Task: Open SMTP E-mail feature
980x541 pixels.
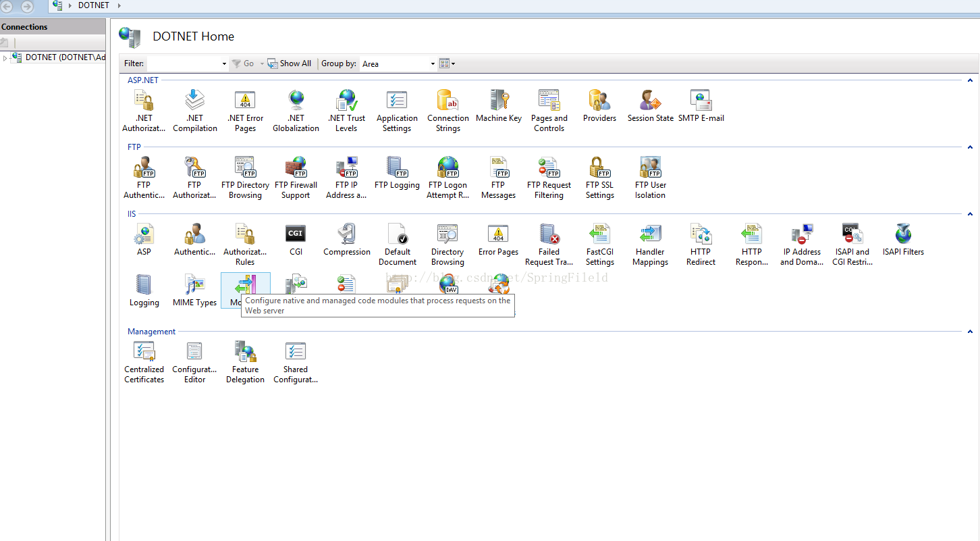Action: 701,107
